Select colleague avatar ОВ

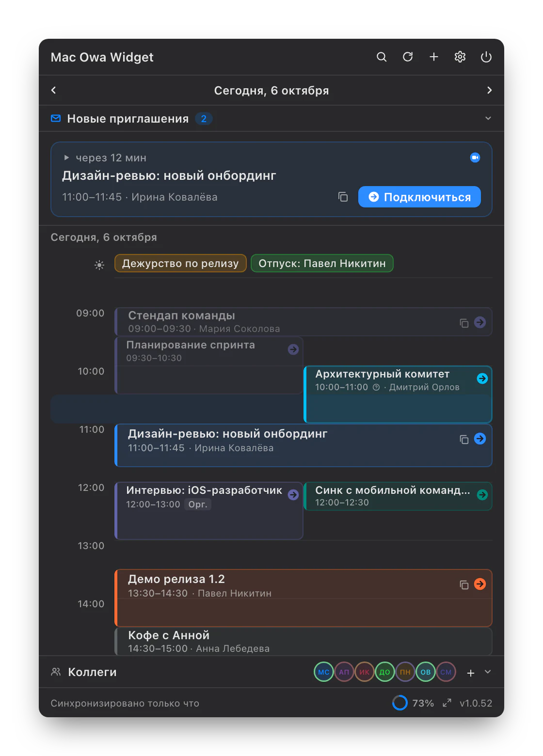(x=426, y=672)
